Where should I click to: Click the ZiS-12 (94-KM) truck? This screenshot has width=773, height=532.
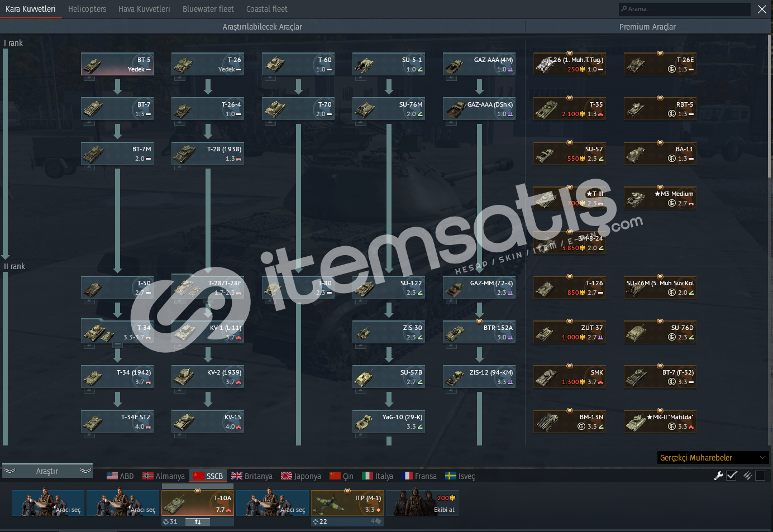(x=479, y=377)
